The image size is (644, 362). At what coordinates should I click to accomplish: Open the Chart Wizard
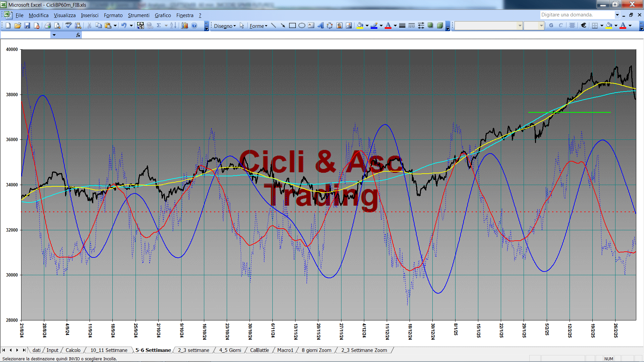(x=184, y=25)
